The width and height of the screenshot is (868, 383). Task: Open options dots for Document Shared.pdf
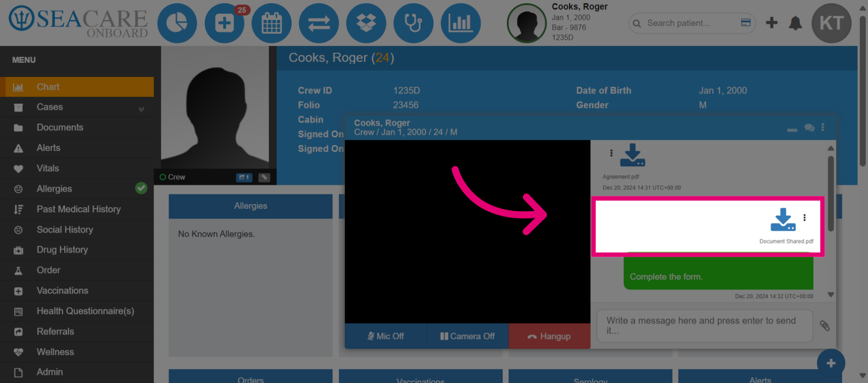(804, 218)
